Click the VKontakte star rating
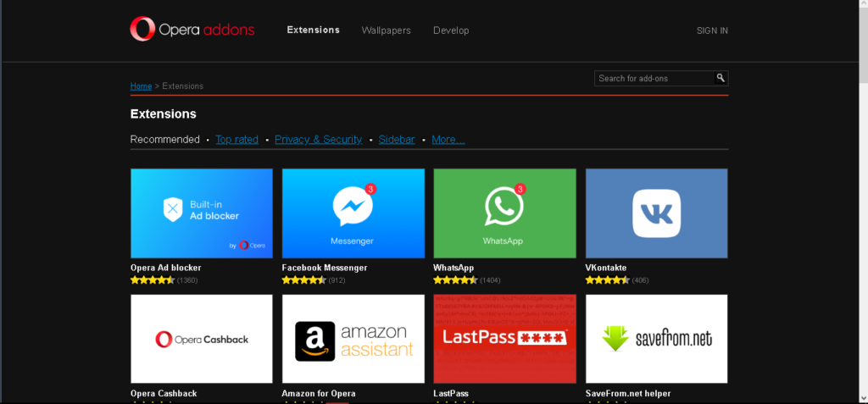The width and height of the screenshot is (868, 404). 607,280
